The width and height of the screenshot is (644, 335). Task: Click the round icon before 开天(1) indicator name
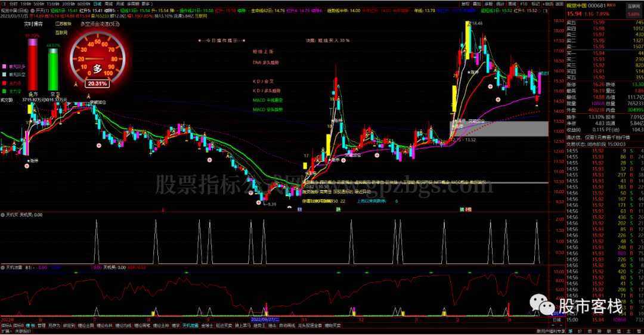pyautogui.click(x=32, y=10)
